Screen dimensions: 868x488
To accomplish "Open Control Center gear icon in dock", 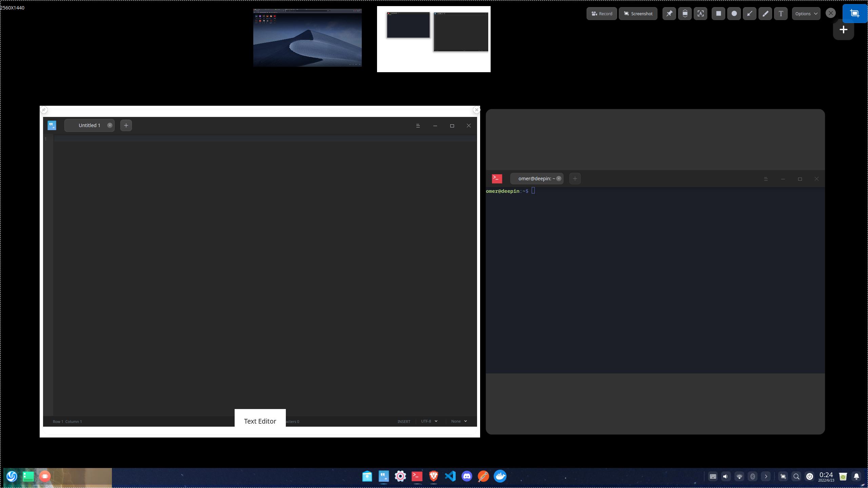I will 400,476.
